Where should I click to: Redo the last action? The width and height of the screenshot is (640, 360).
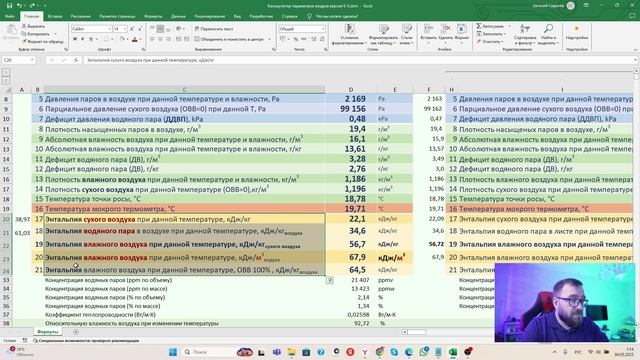point(32,6)
